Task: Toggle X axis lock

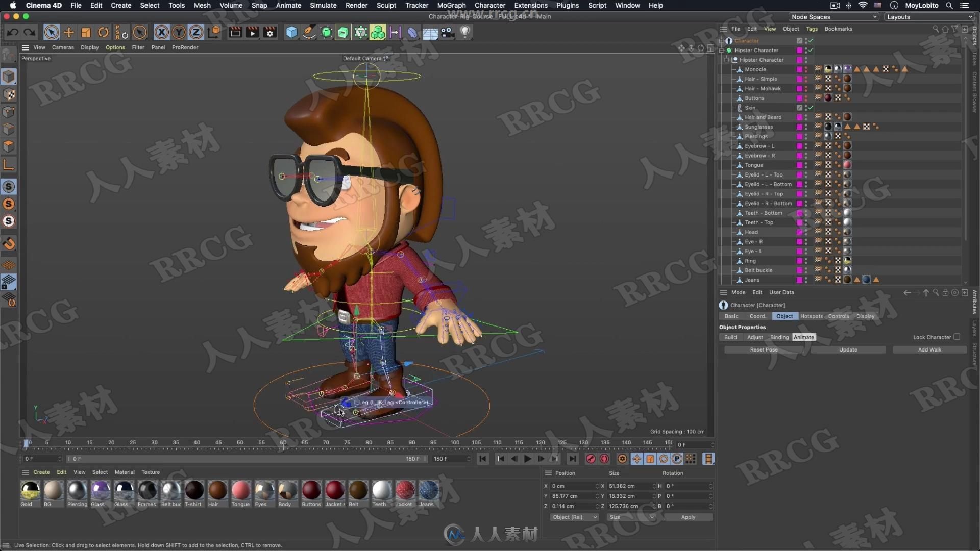Action: [161, 32]
